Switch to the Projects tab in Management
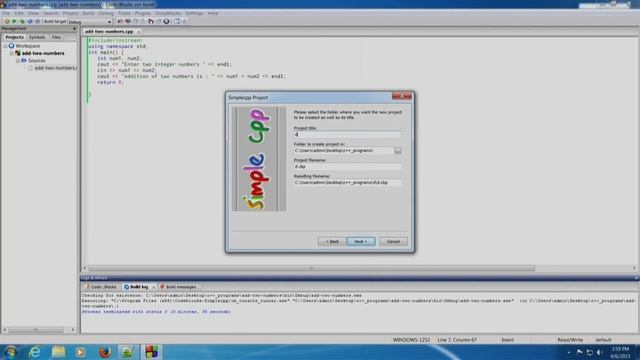640x360 pixels. [x=14, y=37]
